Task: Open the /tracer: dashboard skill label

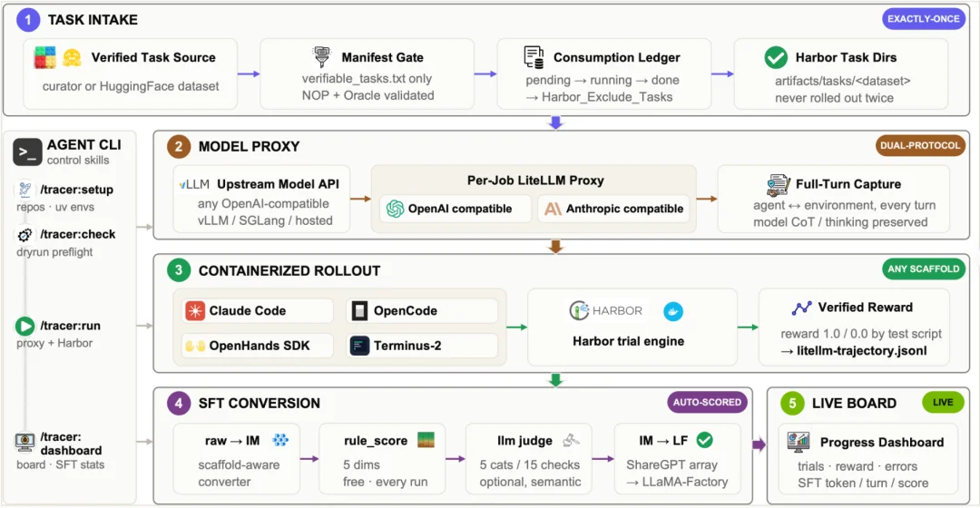Action: tap(71, 444)
